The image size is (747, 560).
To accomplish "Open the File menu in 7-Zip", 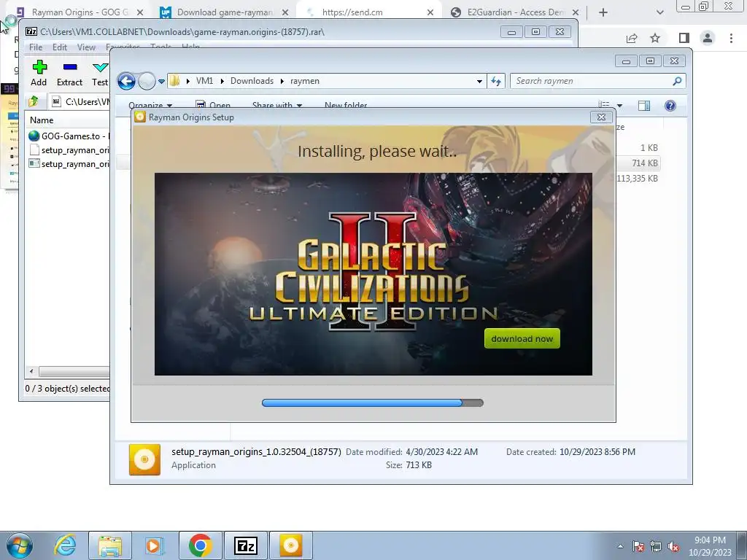I will click(x=35, y=47).
